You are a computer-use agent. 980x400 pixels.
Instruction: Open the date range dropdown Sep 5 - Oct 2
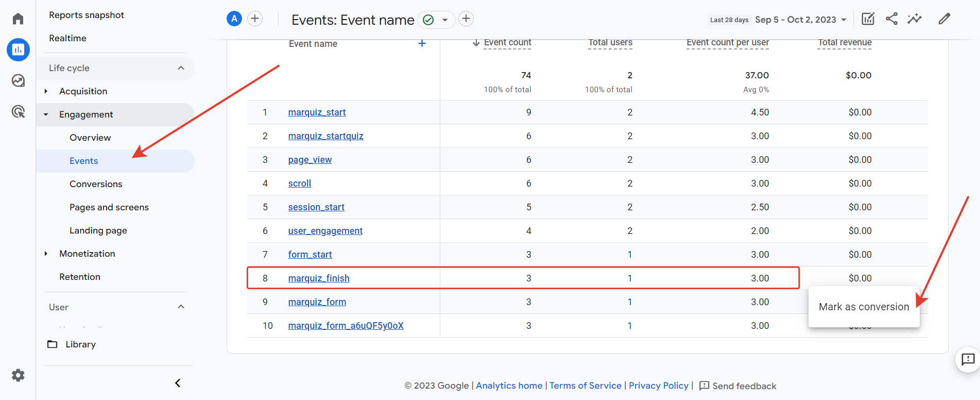801,20
